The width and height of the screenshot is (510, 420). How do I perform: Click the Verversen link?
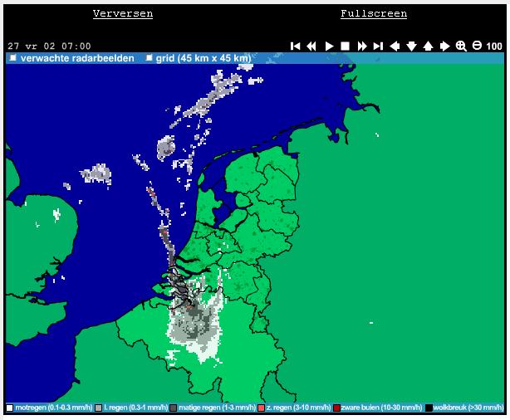[123, 13]
